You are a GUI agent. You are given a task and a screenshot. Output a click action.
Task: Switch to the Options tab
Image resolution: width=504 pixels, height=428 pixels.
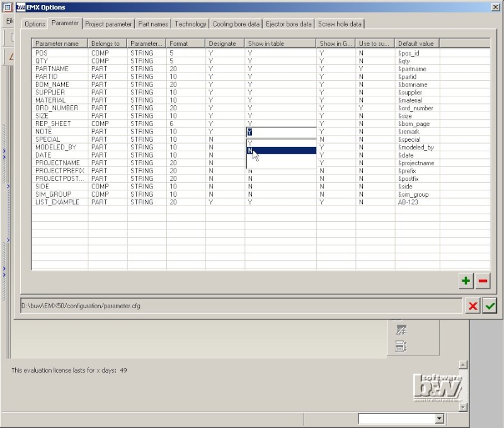click(x=35, y=24)
